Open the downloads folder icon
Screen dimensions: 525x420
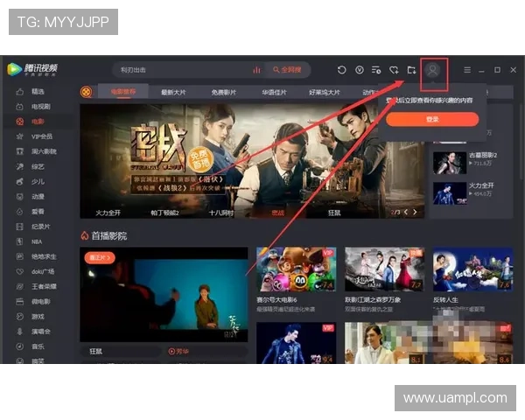coord(411,70)
